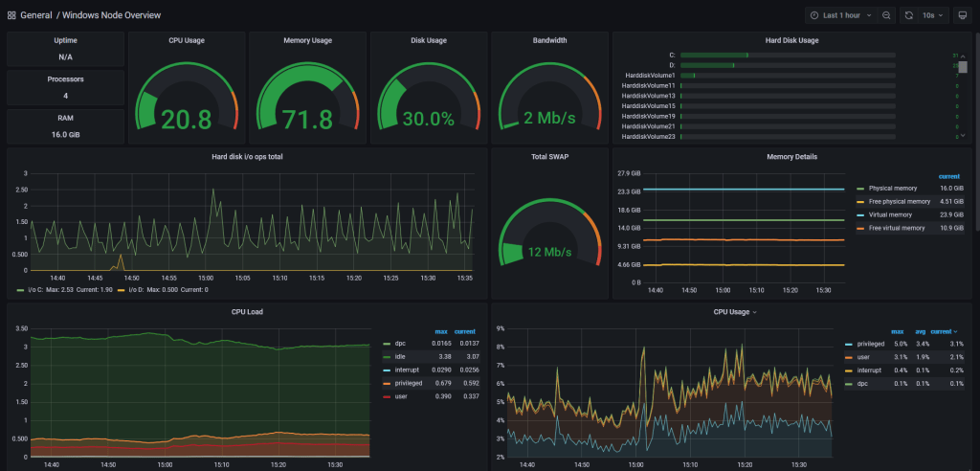Screen dimensions: 980x471
Task: Sort CPU Load legend by max column
Action: pos(441,331)
